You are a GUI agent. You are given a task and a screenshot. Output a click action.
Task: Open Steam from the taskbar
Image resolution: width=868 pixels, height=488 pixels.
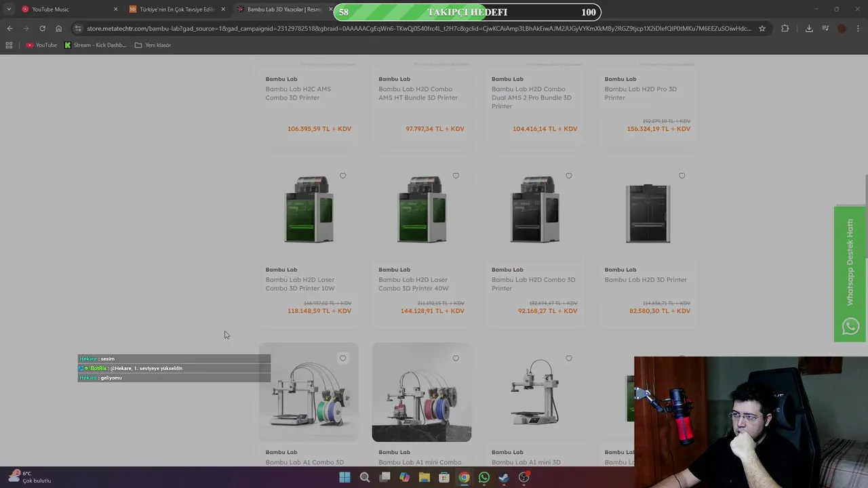click(504, 477)
